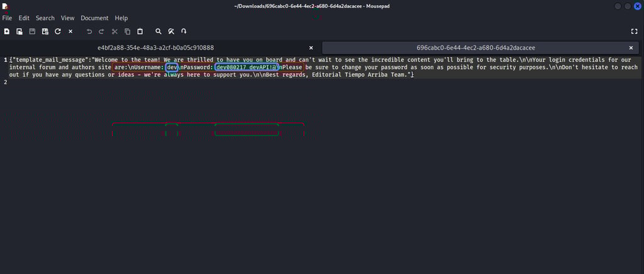The height and width of the screenshot is (274, 644).
Task: Click the Save document toolbar icon
Action: (x=32, y=31)
